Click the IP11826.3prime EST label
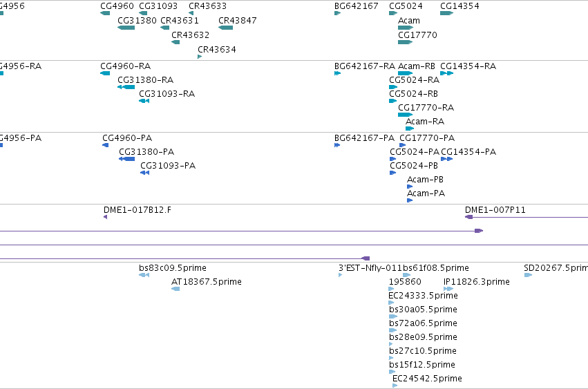This screenshot has width=588, height=389. coord(476,282)
